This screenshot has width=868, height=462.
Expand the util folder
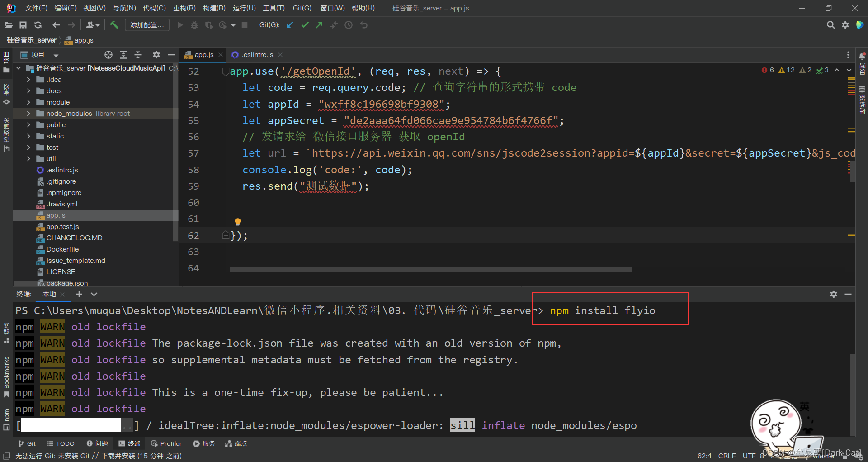[x=28, y=159]
